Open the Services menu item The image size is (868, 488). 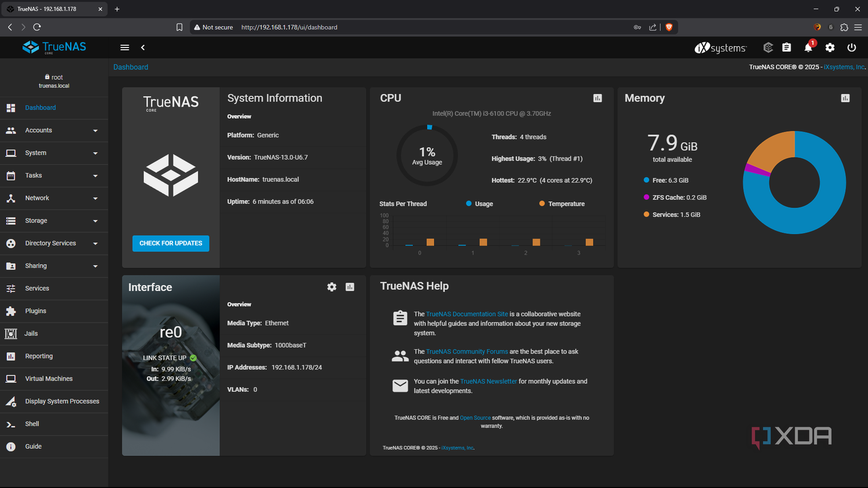tap(54, 289)
